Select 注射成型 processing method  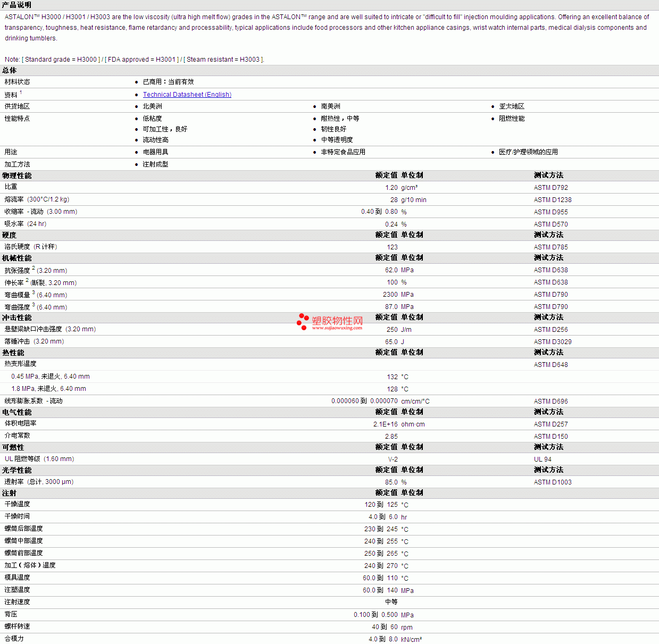[x=155, y=164]
